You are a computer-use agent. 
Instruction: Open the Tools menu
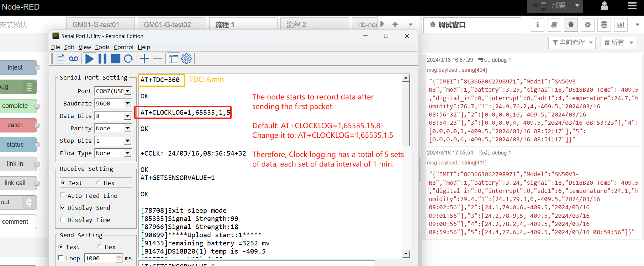coord(102,47)
